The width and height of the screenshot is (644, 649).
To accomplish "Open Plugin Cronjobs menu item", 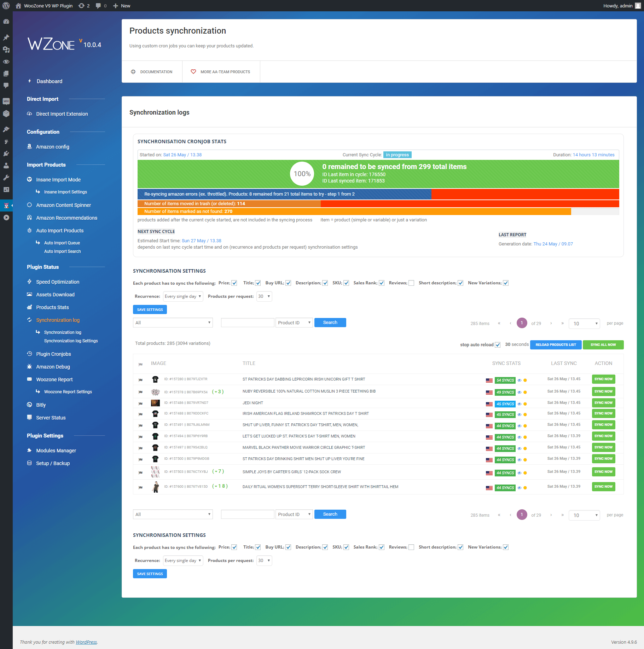I will coord(53,354).
